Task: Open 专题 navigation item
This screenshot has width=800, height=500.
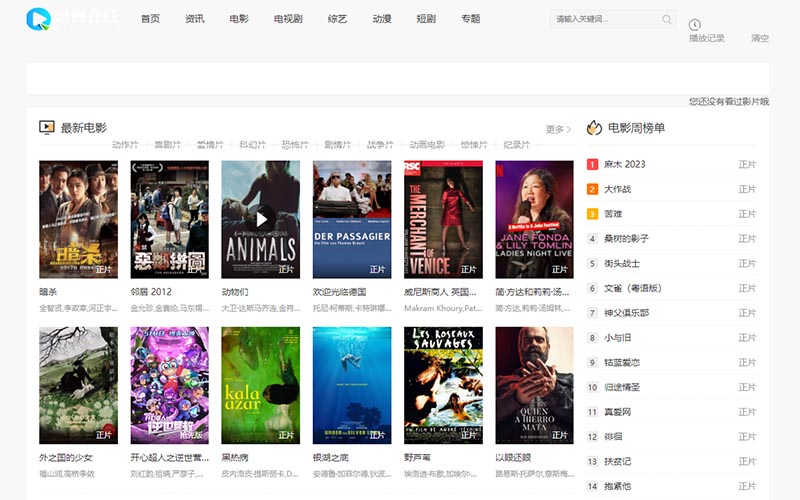Action: pyautogui.click(x=470, y=19)
